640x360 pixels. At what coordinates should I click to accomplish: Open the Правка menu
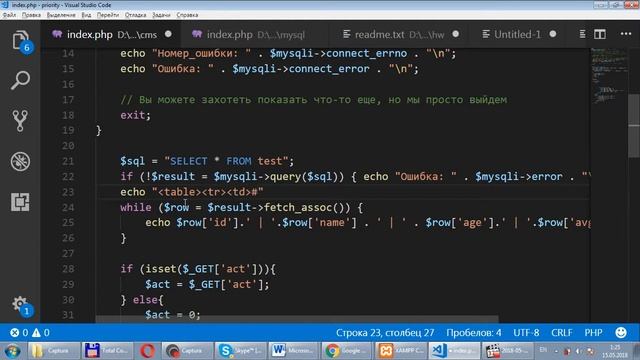(x=31, y=15)
